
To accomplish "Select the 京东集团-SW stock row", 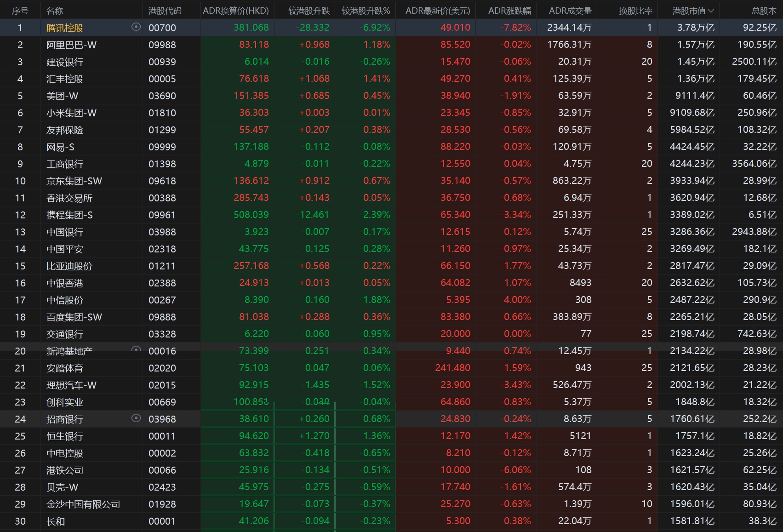I will coord(74,181).
